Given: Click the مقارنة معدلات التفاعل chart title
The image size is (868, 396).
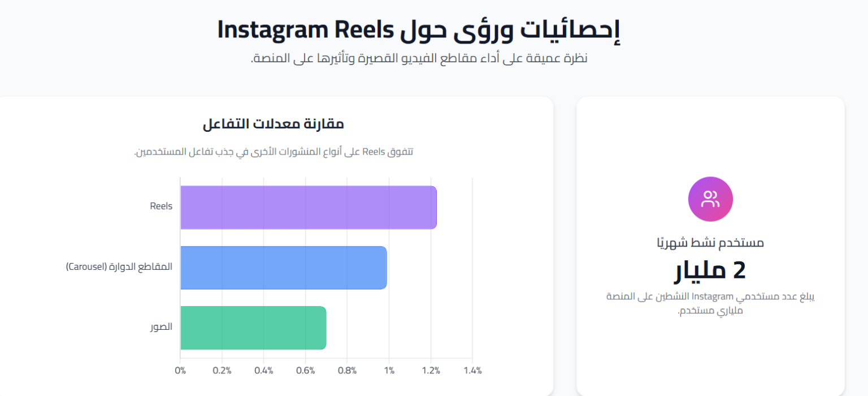Looking at the screenshot, I should [274, 124].
